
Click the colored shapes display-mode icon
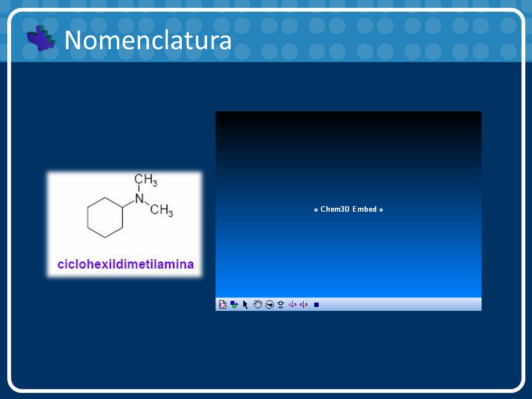click(234, 305)
